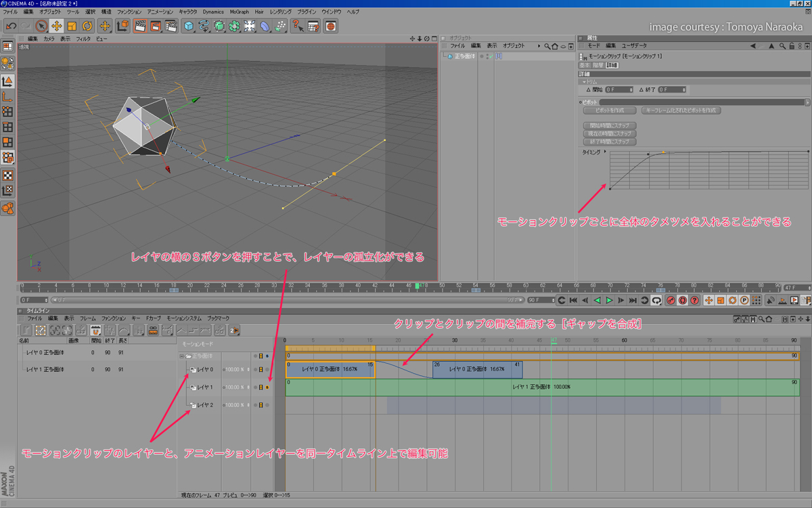Image resolution: width=812 pixels, height=508 pixels.
Task: Click the record keyframe button
Action: click(x=671, y=300)
